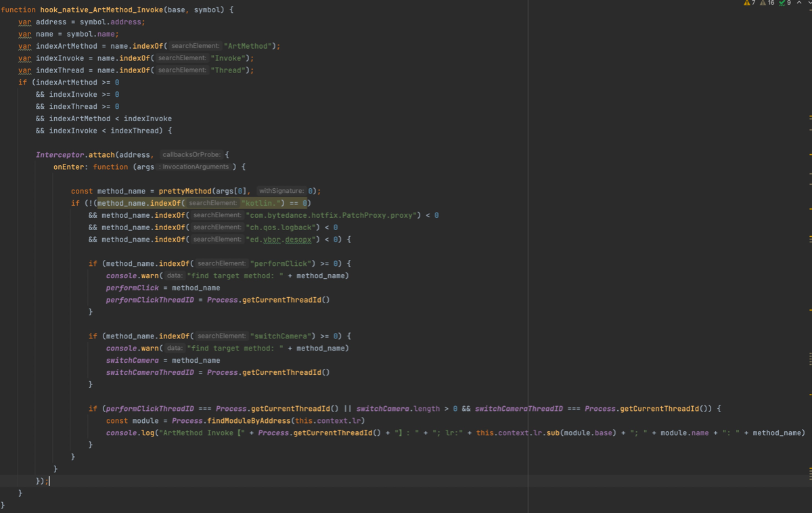812x513 pixels.
Task: Click performClickThreadID assignment line
Action: click(218, 300)
